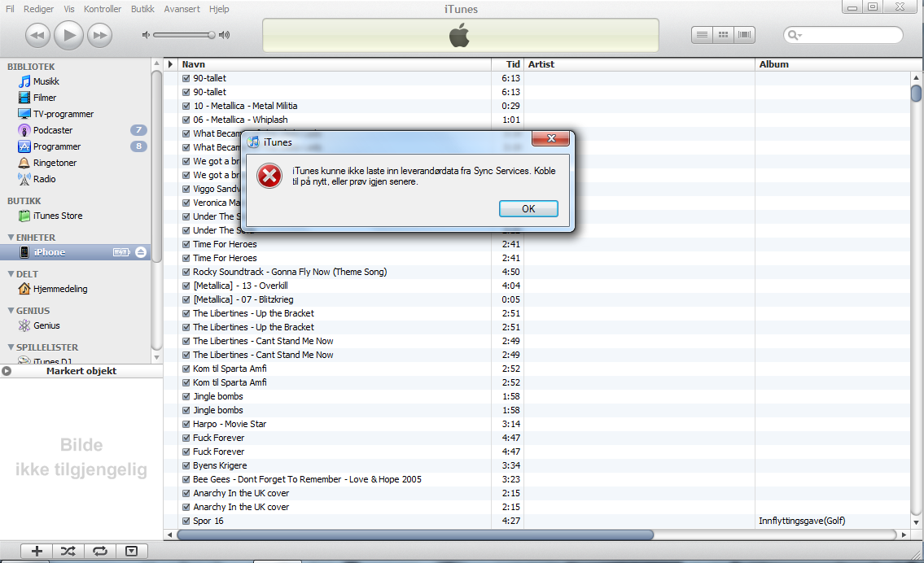Switch to Cover Flow view
The width and height of the screenshot is (924, 563).
pyautogui.click(x=744, y=35)
